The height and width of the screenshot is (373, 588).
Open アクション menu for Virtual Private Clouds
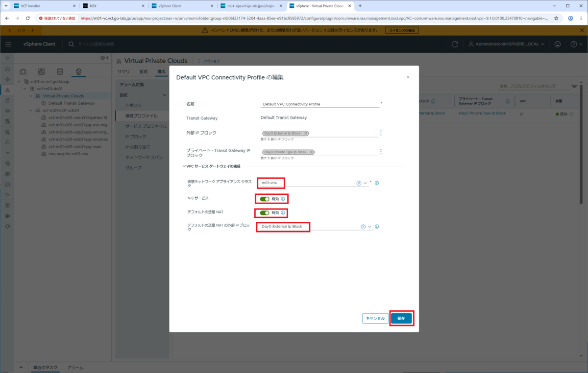(x=211, y=61)
